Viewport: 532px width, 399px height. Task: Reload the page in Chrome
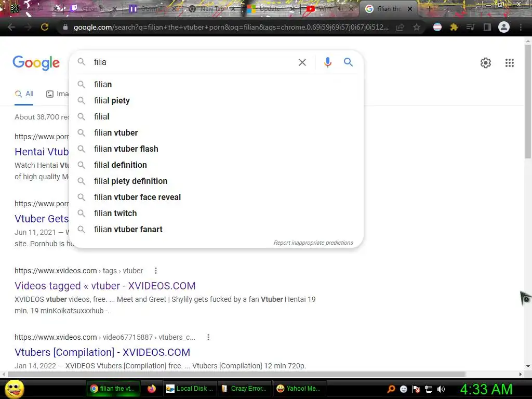pos(45,27)
